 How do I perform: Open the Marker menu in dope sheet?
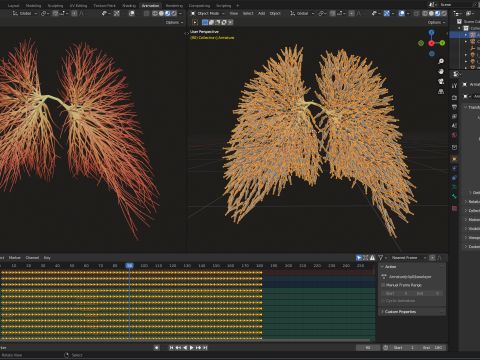[14, 258]
